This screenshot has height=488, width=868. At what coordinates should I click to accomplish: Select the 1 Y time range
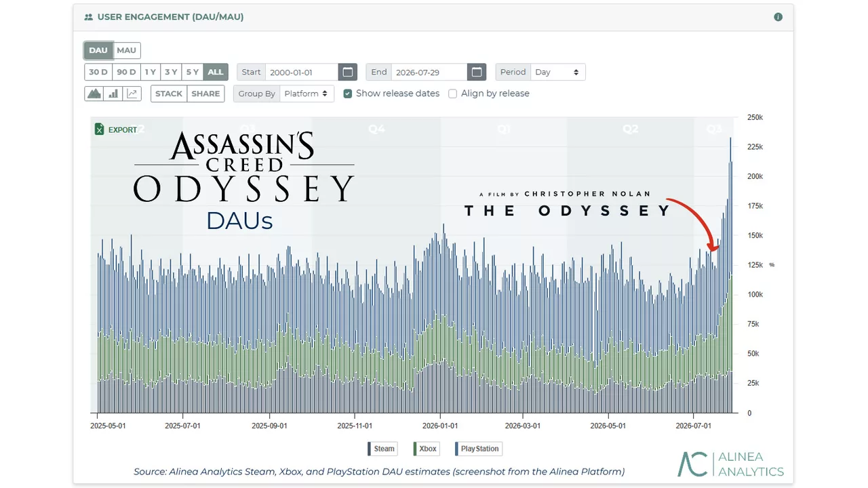[151, 72]
